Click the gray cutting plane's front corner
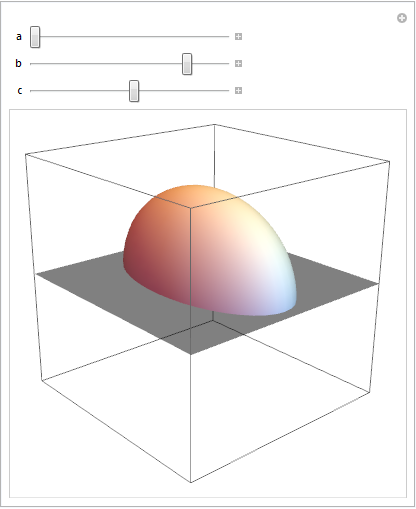 191,354
